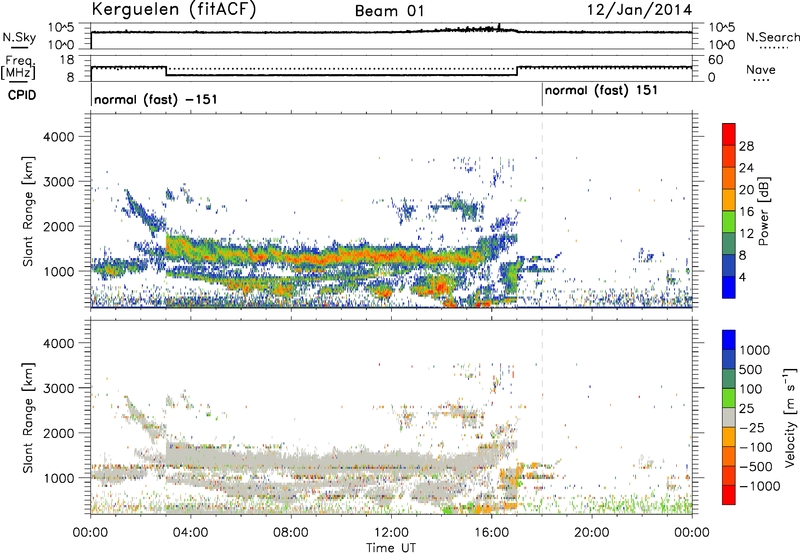Pick the grey segment of velocity color bar

pos(729,417)
